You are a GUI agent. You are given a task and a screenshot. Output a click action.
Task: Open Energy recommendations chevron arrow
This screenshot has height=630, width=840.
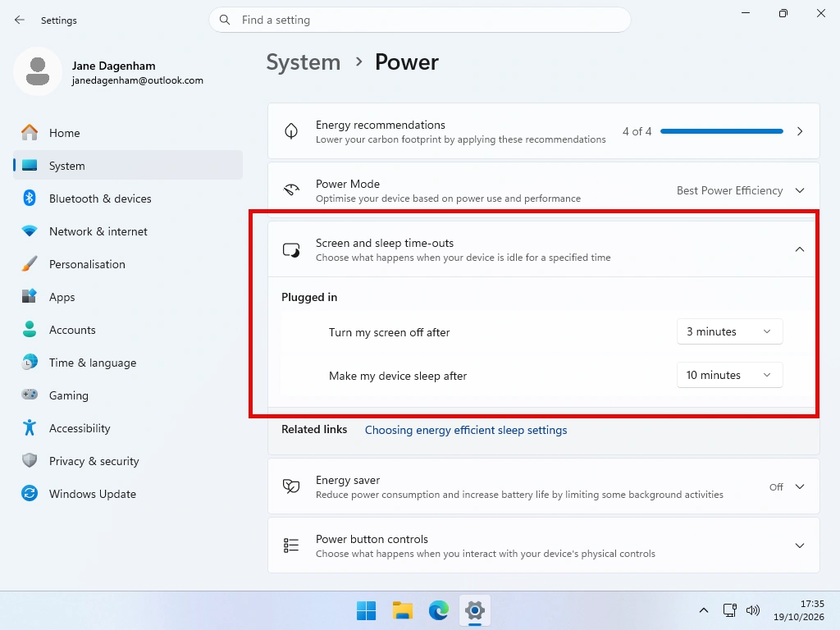799,131
